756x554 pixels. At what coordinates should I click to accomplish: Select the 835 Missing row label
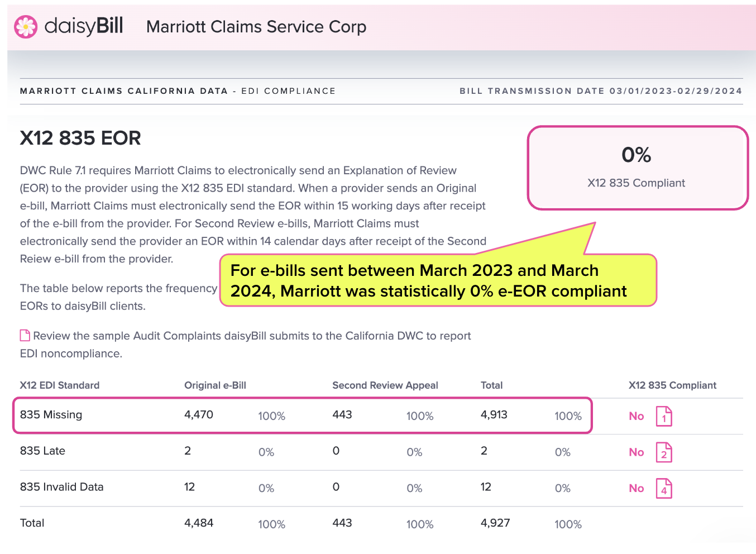51,415
